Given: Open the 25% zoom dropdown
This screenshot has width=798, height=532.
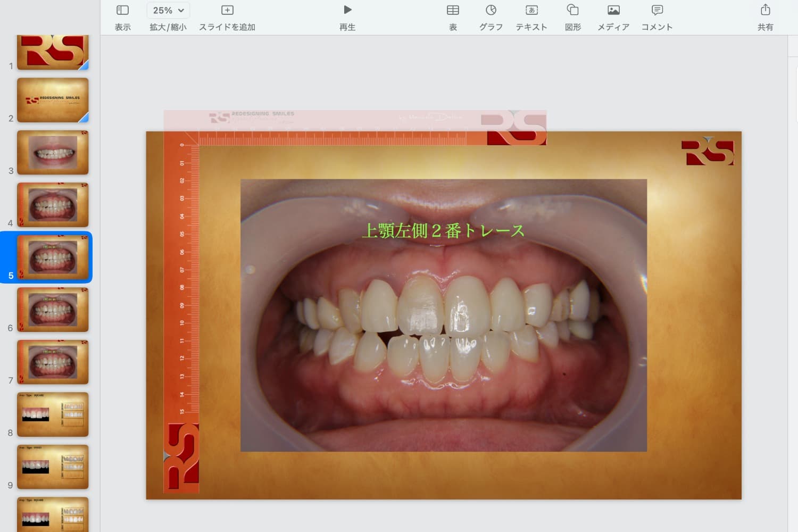Looking at the screenshot, I should pos(168,10).
